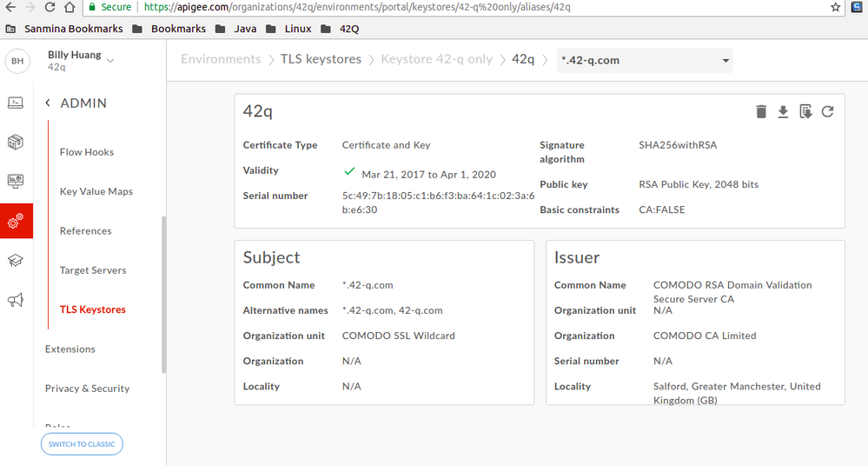
Task: Open the Develop console icon in sidebar
Action: point(16,103)
